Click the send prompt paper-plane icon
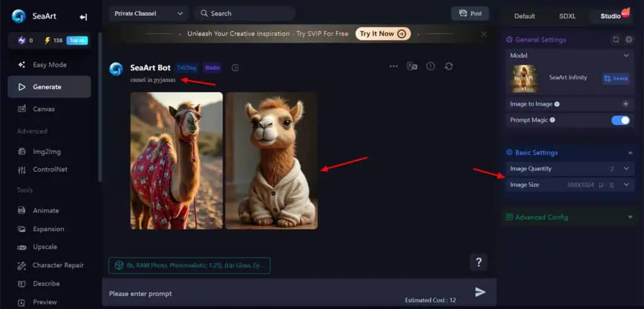The image size is (644, 309). (480, 292)
